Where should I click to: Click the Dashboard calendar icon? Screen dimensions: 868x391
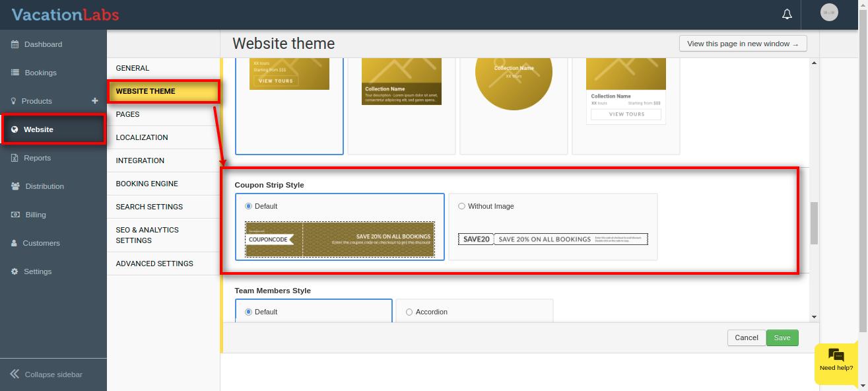[x=15, y=44]
